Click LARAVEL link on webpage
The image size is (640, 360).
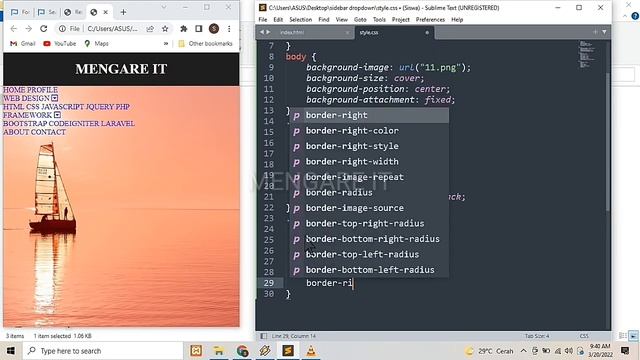(x=118, y=123)
